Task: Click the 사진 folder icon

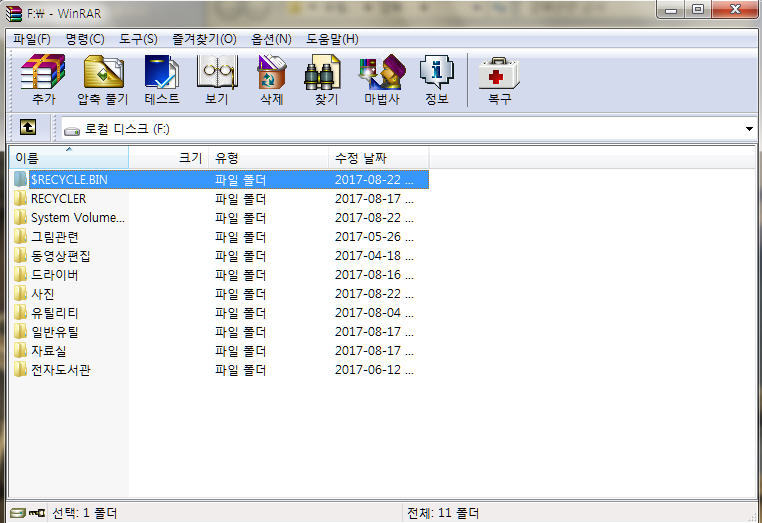Action: [20, 294]
